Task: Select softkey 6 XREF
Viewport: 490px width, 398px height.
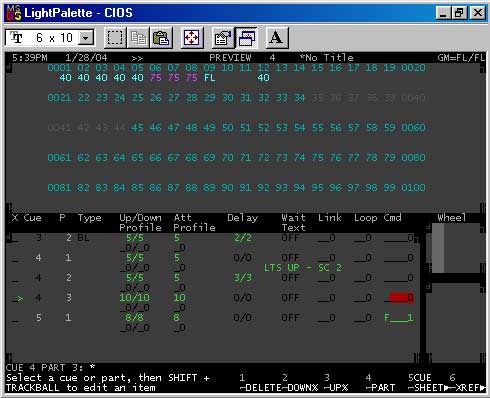Action: click(467, 383)
